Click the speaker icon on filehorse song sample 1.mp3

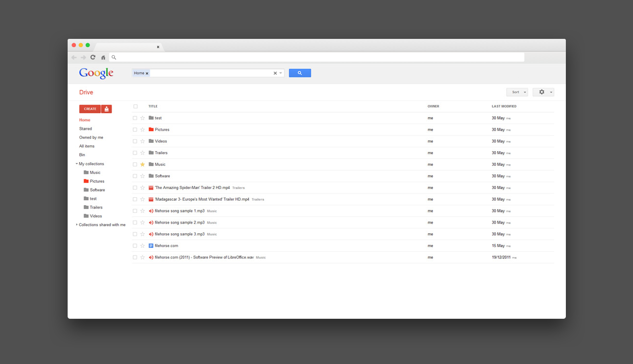pos(150,211)
